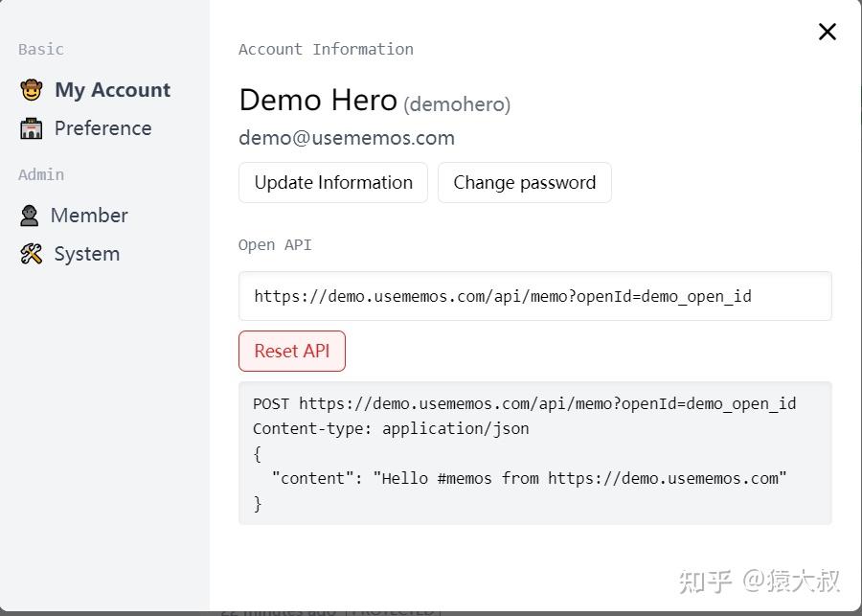Image resolution: width=862 pixels, height=616 pixels.
Task: Click the person icon beside Member
Action: coord(30,216)
